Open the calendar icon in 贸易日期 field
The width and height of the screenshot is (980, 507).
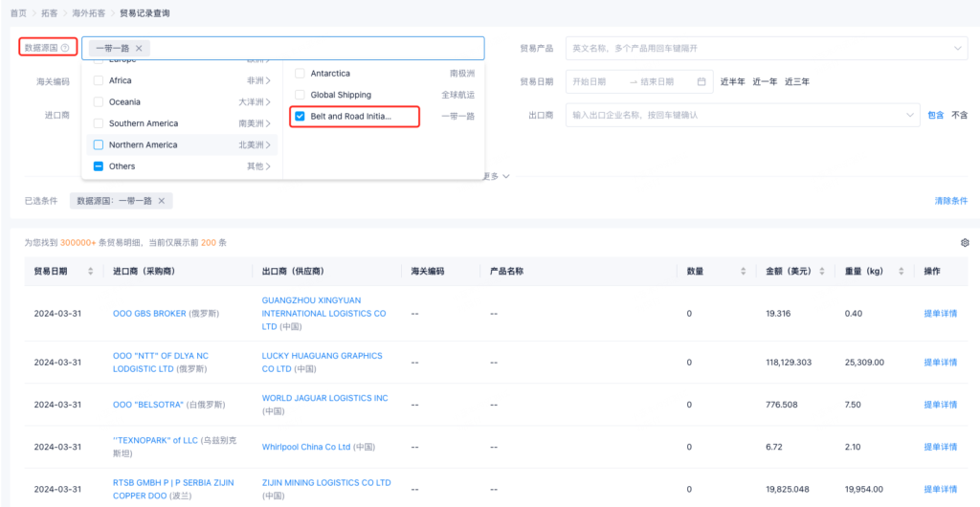pyautogui.click(x=702, y=81)
